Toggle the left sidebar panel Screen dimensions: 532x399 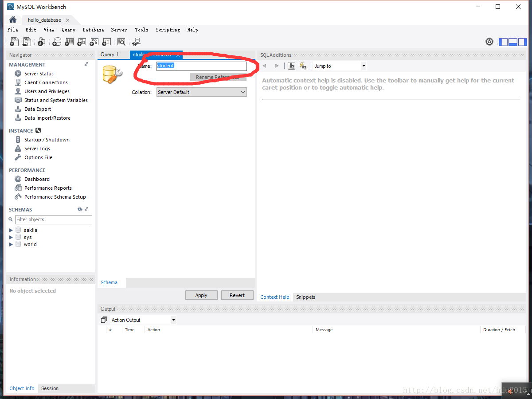(x=503, y=42)
